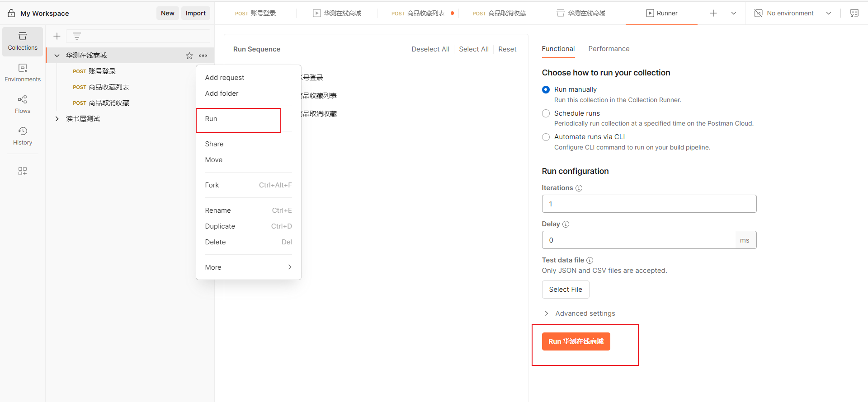Click the workspace lock icon
This screenshot has height=402, width=868.
pyautogui.click(x=11, y=13)
